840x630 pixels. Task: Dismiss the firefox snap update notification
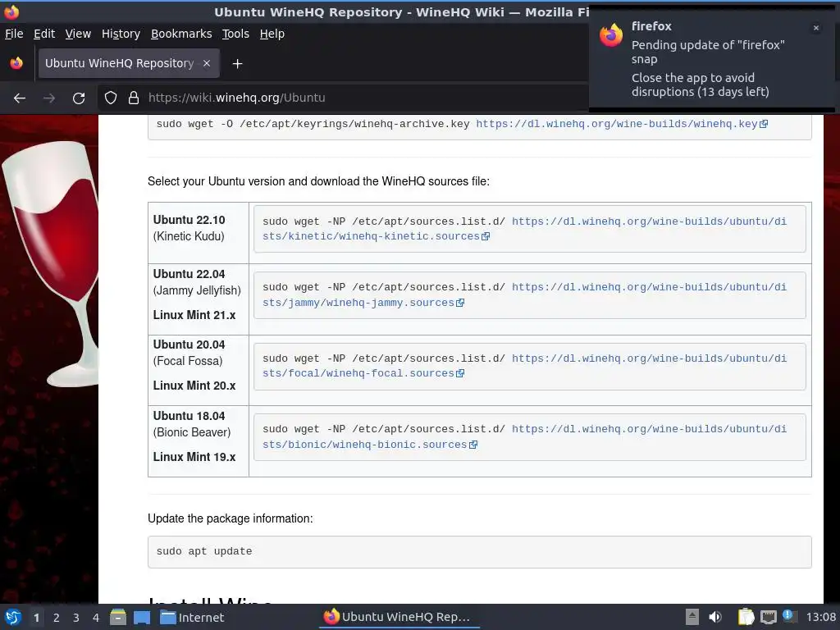pos(816,28)
